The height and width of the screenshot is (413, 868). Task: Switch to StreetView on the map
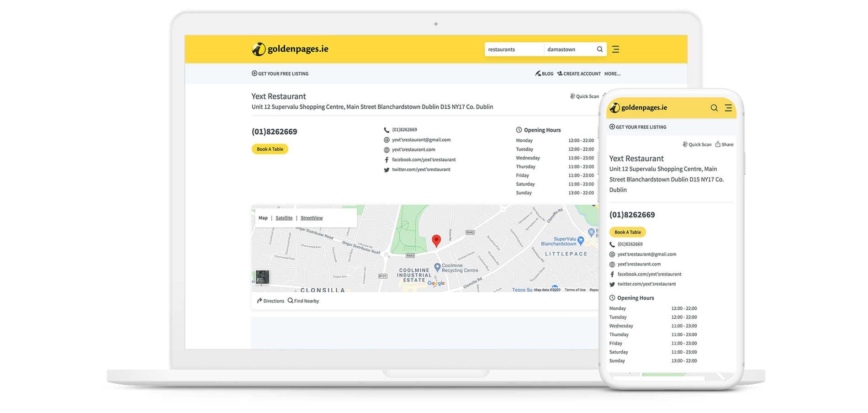(312, 218)
